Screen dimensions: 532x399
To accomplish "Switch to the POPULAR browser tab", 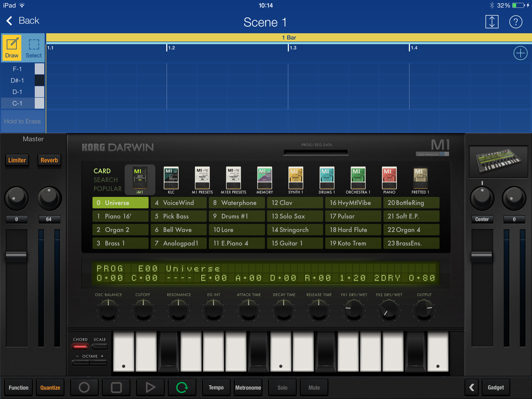I will pyautogui.click(x=108, y=189).
